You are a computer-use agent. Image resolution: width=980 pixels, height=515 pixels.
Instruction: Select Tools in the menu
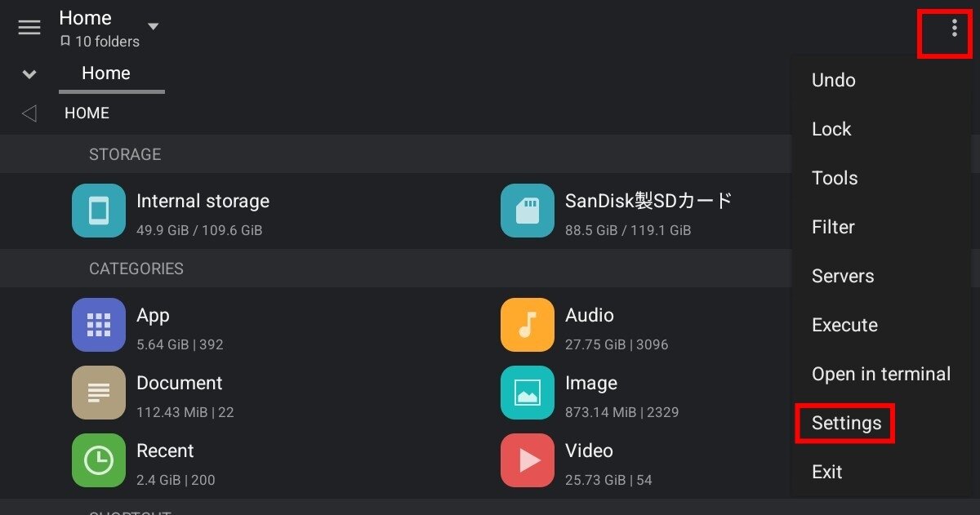[x=834, y=178]
